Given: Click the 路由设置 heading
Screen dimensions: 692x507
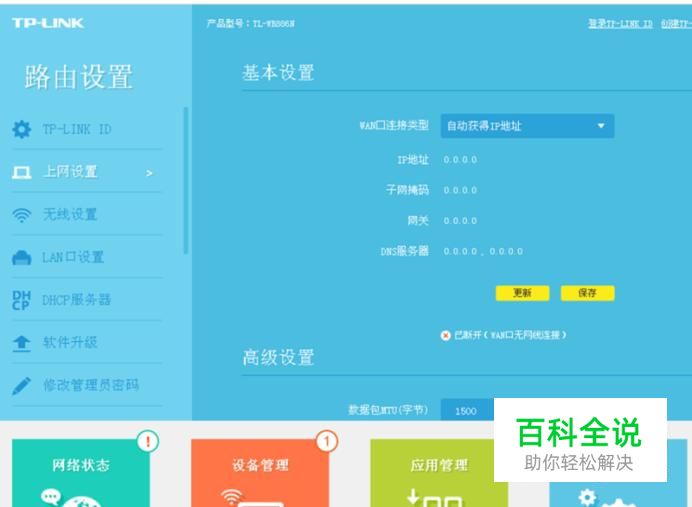Looking at the screenshot, I should click(x=79, y=77).
